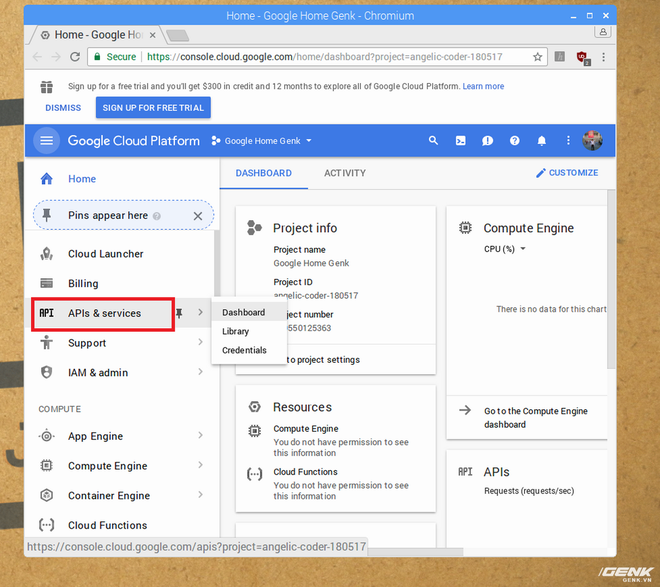Click the App Engine icon in sidebar
The width and height of the screenshot is (660, 587).
point(47,436)
